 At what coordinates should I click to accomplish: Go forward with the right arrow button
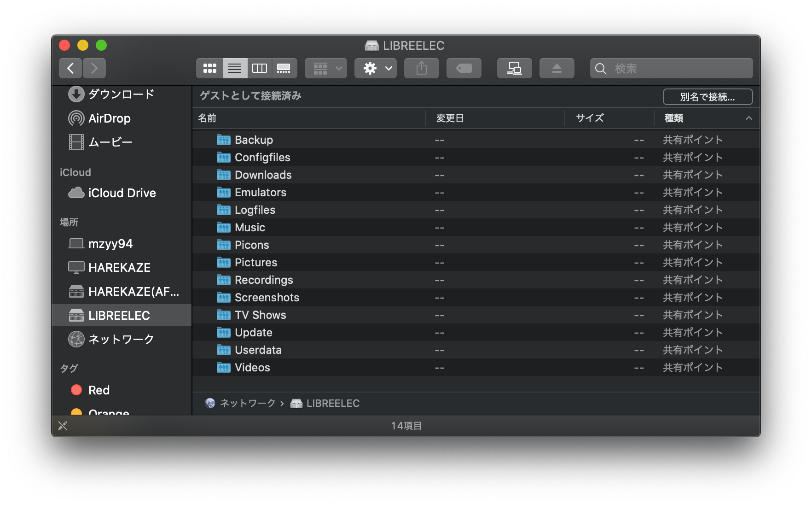[x=94, y=68]
